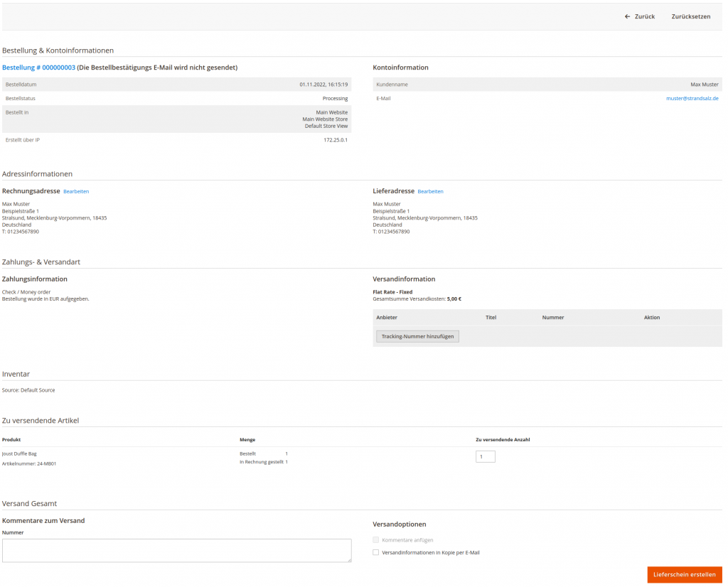
Task: Enable Versandinformationen in Kopie per E-Mail
Action: click(x=376, y=552)
